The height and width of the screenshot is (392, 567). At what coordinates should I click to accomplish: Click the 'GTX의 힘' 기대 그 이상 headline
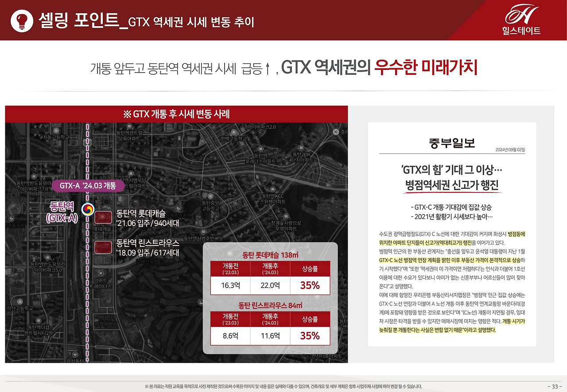click(452, 170)
